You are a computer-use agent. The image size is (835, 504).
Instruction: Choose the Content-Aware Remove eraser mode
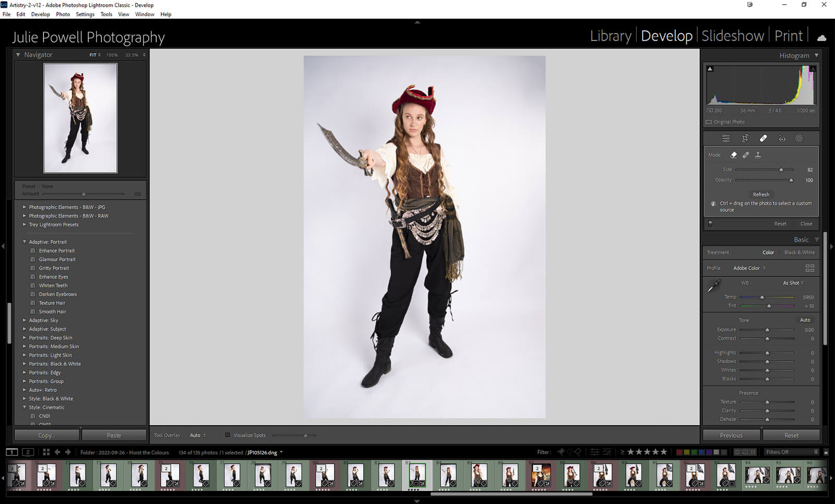pos(734,155)
